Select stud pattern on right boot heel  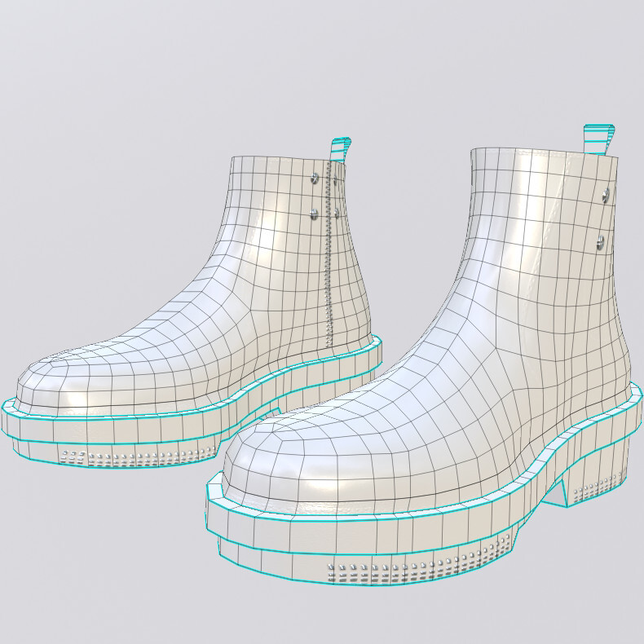tap(600, 487)
